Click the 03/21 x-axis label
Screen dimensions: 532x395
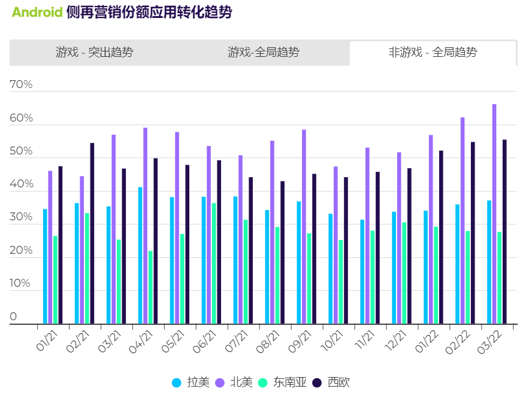click(110, 341)
